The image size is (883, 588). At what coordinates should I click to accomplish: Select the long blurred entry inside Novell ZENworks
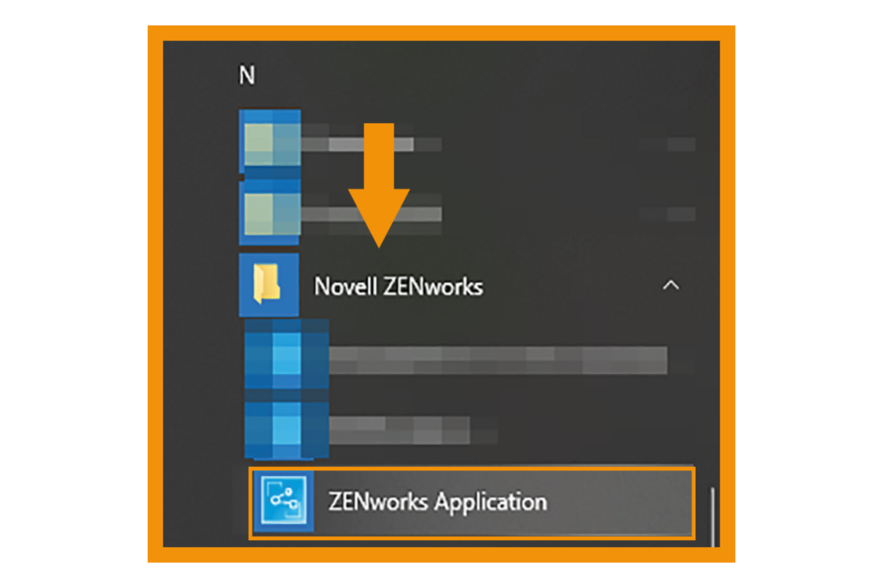(498, 360)
